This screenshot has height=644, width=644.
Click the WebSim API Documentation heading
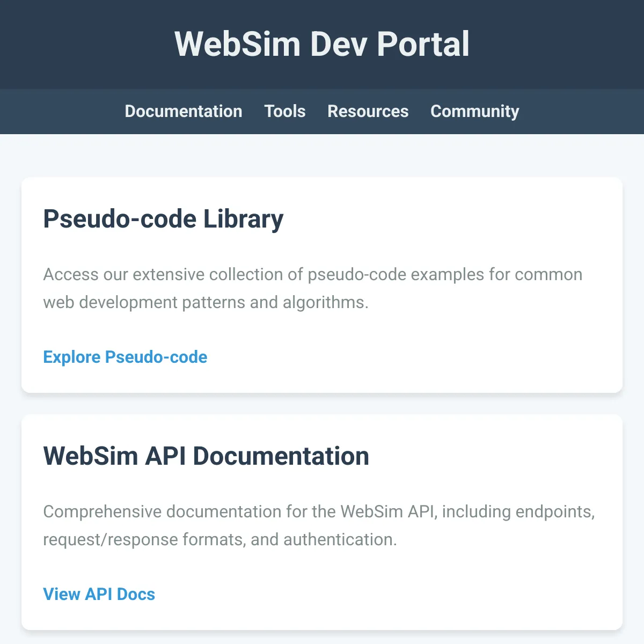206,456
